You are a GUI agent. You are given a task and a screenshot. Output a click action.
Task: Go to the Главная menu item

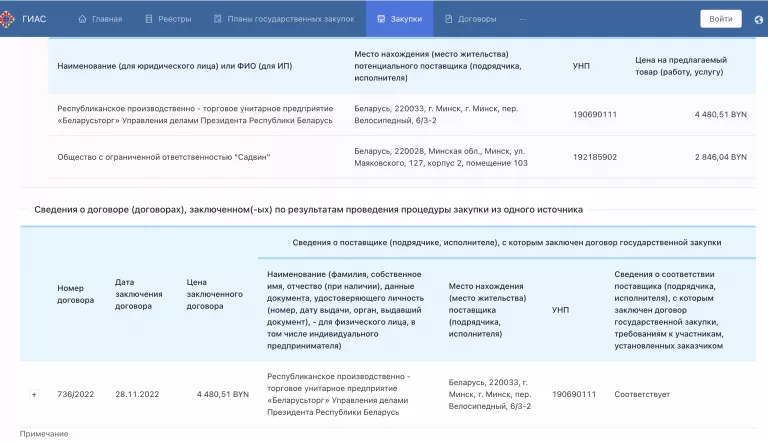[x=106, y=19]
